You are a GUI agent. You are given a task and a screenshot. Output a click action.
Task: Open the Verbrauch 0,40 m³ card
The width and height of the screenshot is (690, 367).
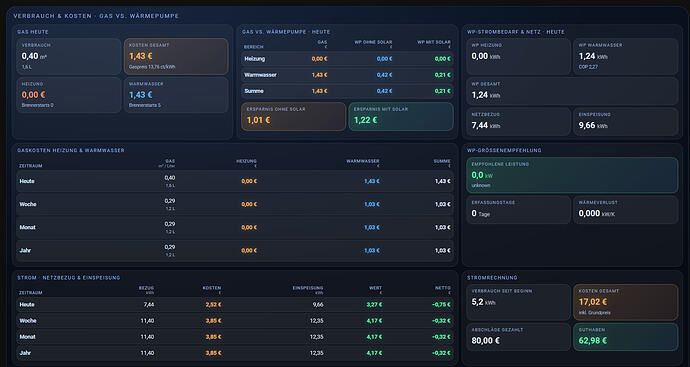69,56
